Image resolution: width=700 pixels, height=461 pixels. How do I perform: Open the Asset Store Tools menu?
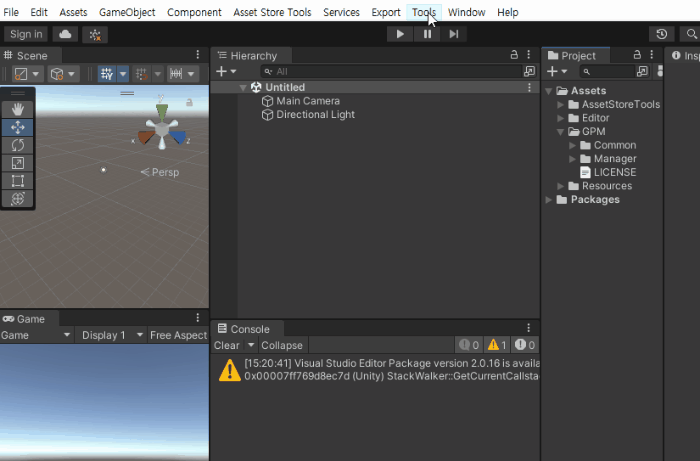click(272, 12)
